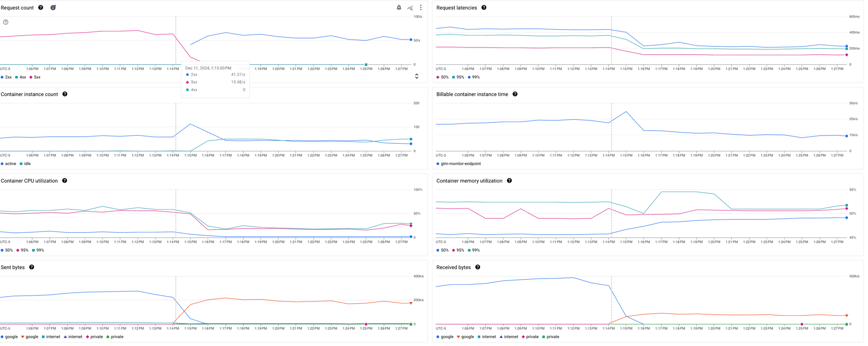The image size is (868, 346).
Task: Click the outlined question-mark icon inside Request count chart
Action: (6, 22)
